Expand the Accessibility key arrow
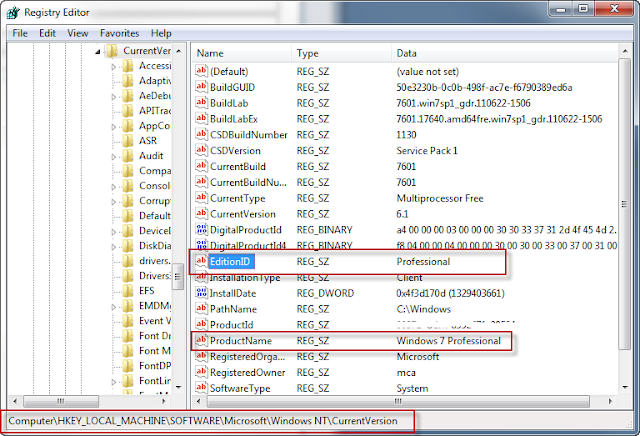 pos(114,67)
